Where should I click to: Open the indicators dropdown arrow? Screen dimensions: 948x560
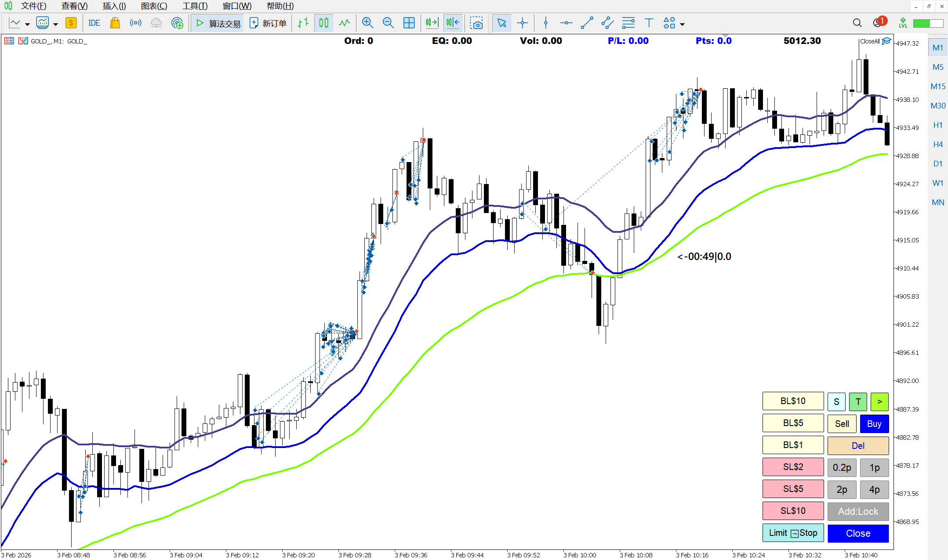click(55, 23)
